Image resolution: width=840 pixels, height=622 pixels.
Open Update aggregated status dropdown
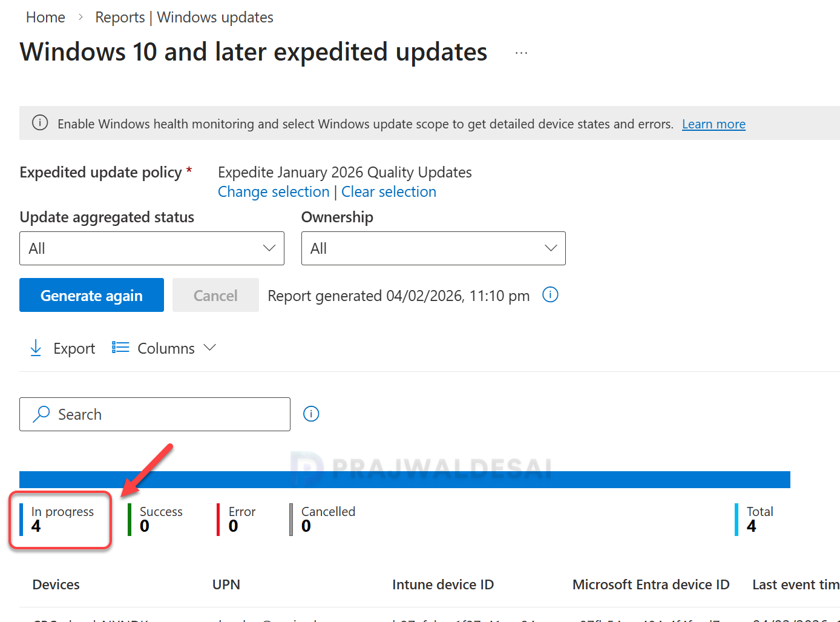(x=152, y=248)
